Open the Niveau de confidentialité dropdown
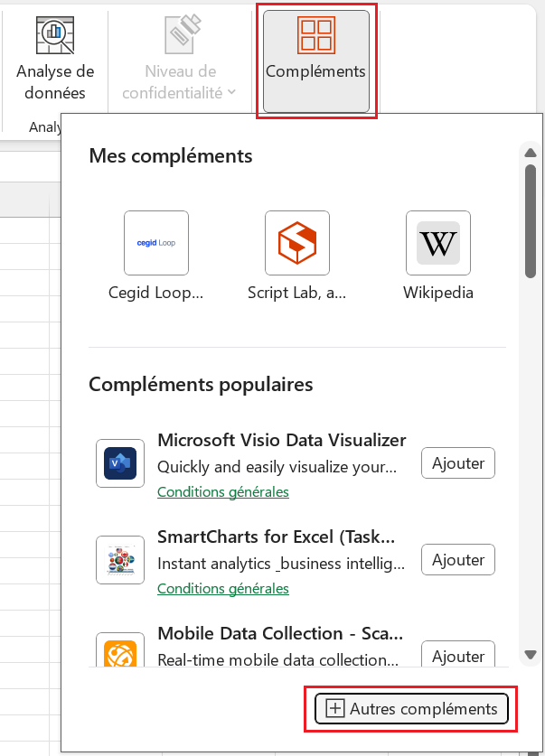 tap(179, 59)
